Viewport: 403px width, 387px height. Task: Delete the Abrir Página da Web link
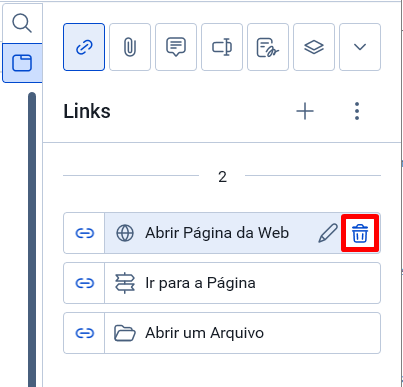tap(360, 233)
